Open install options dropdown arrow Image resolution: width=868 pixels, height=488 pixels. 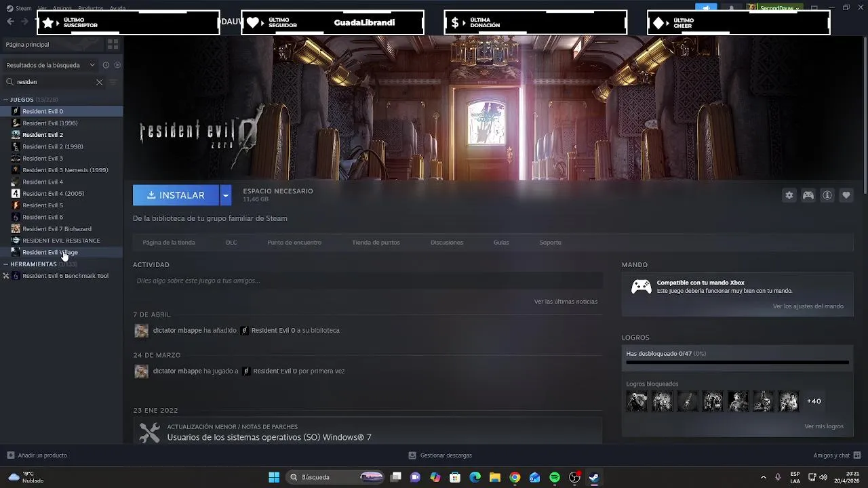coord(226,195)
